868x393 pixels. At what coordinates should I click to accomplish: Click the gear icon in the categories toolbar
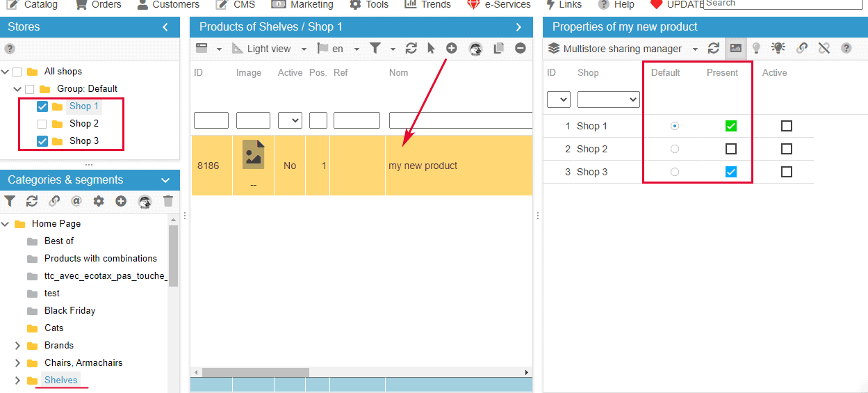[x=99, y=201]
